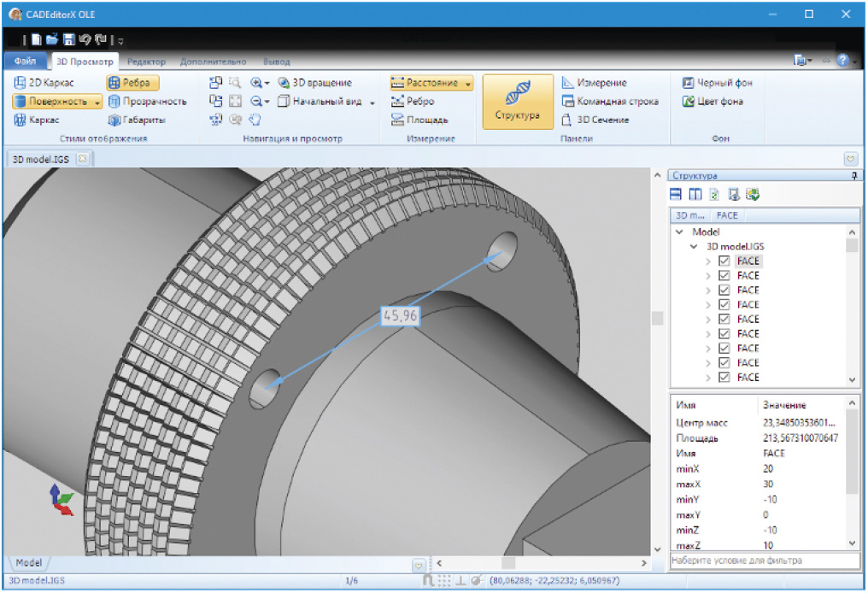This screenshot has width=868, height=593.
Task: Click the Save diskette icon
Action: click(68, 40)
